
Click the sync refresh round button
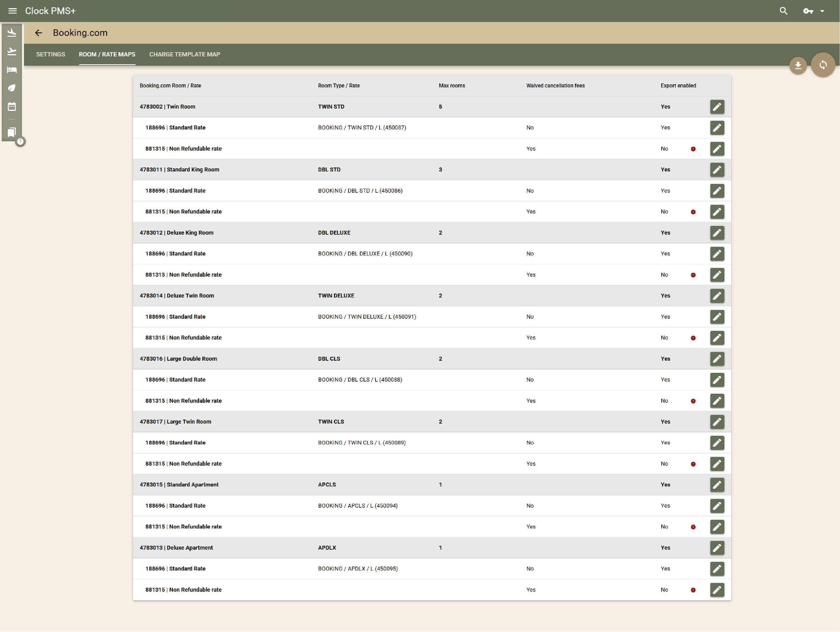(823, 65)
